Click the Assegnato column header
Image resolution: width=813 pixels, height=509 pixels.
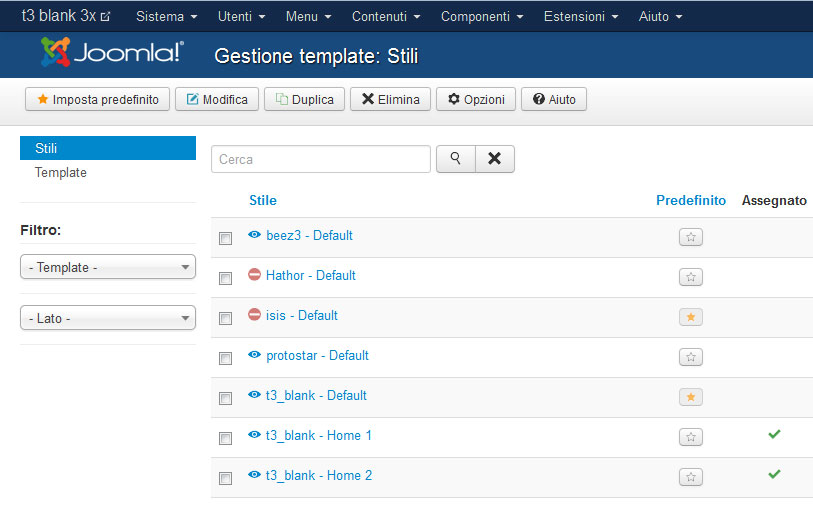(x=774, y=201)
